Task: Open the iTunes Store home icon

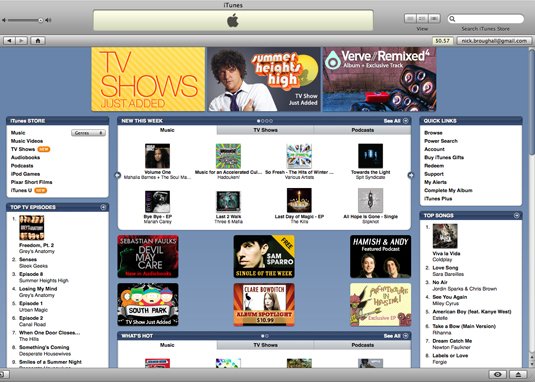Action: (38, 41)
